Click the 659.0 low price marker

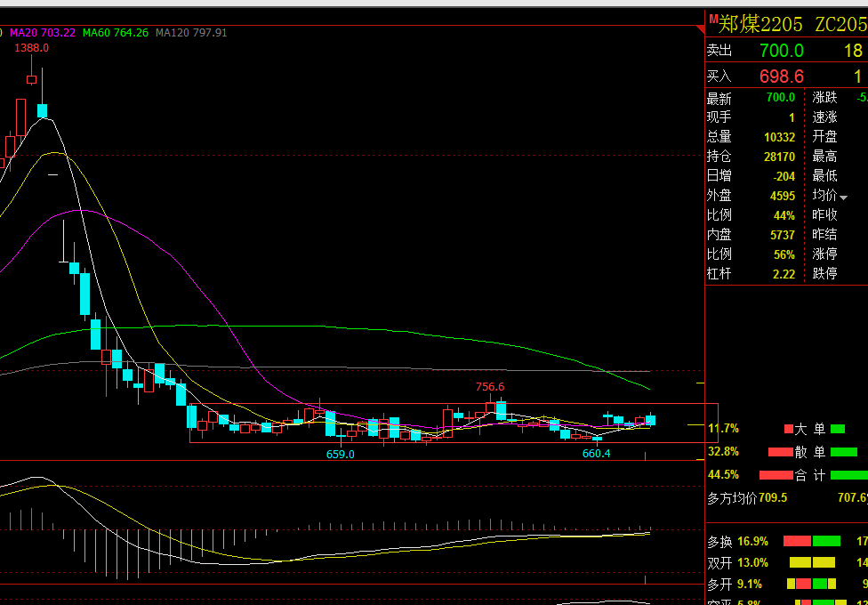[341, 455]
